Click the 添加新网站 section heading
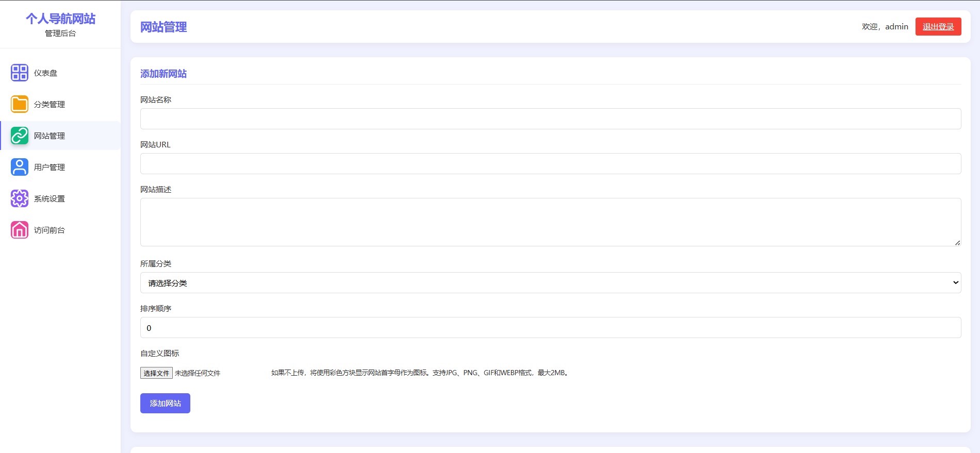 [x=164, y=74]
